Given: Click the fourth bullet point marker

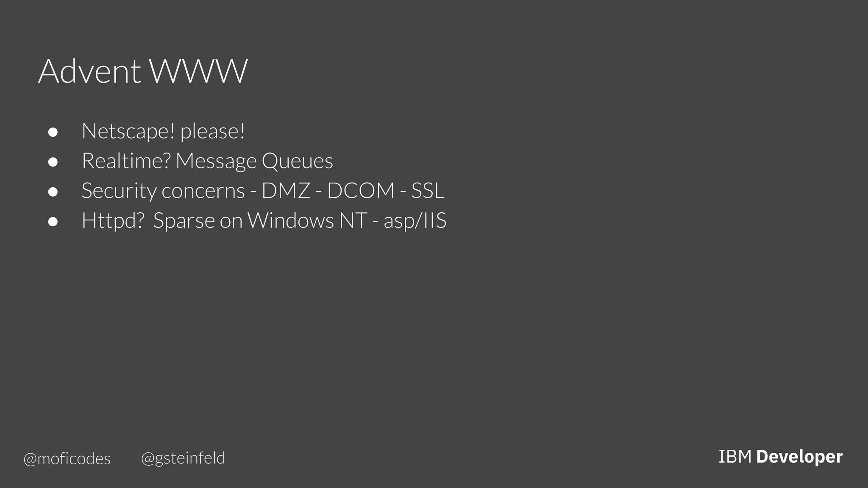Looking at the screenshot, I should (53, 222).
